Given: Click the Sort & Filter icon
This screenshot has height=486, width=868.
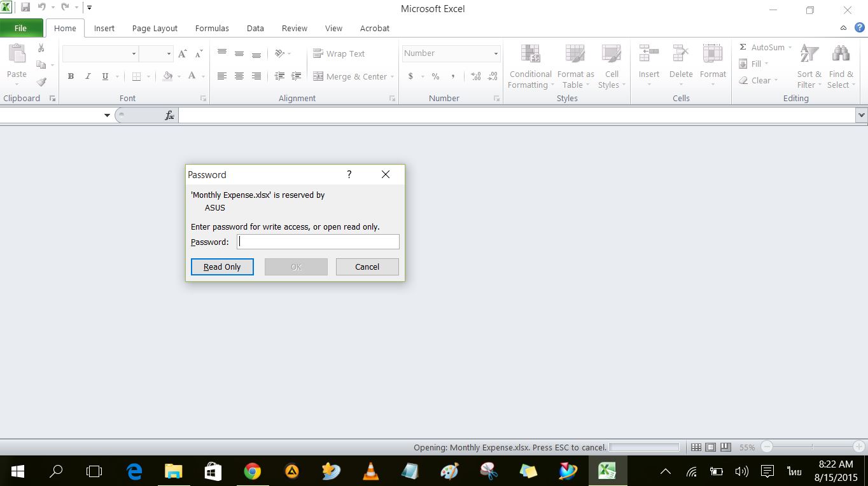Looking at the screenshot, I should 809,56.
